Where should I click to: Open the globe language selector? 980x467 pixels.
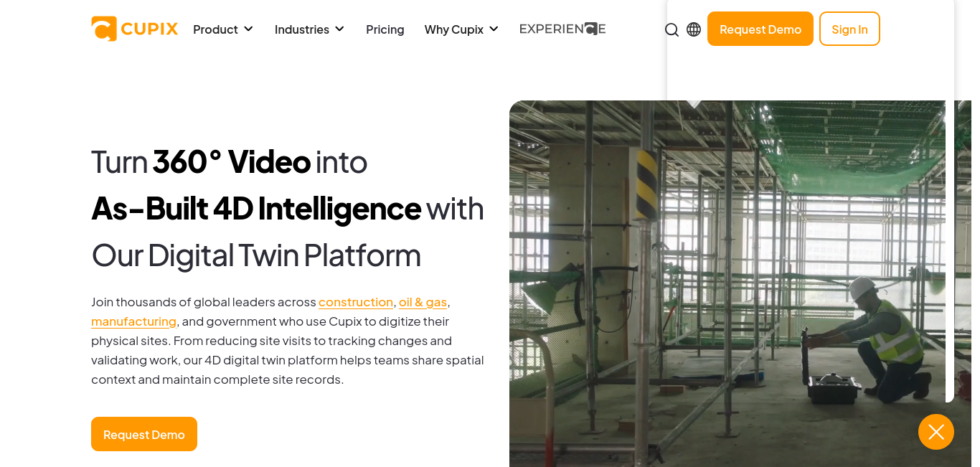[x=694, y=29]
